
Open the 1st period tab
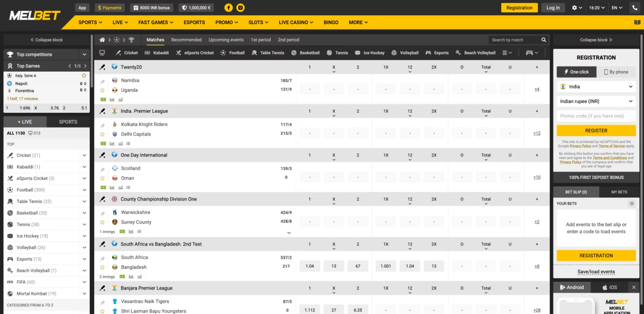261,40
